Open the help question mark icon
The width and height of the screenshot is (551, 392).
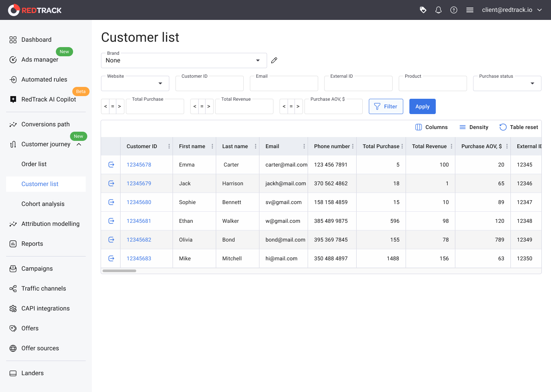(454, 10)
